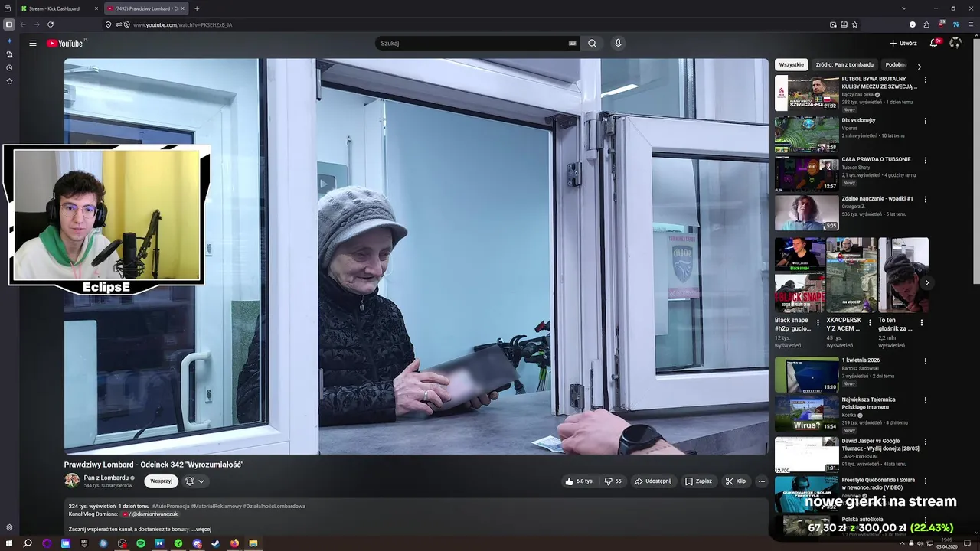
Task: Select the Źródło: Pan z Lombardu chip
Action: [x=844, y=65]
